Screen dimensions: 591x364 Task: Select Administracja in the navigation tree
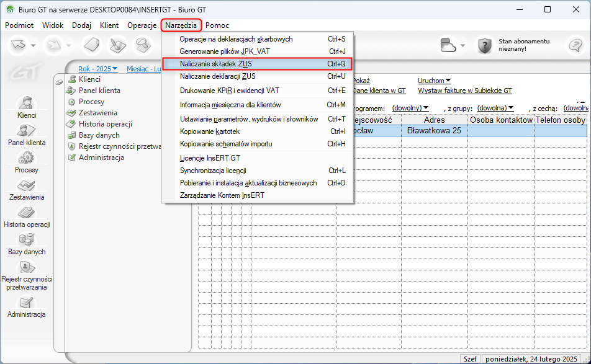[101, 158]
